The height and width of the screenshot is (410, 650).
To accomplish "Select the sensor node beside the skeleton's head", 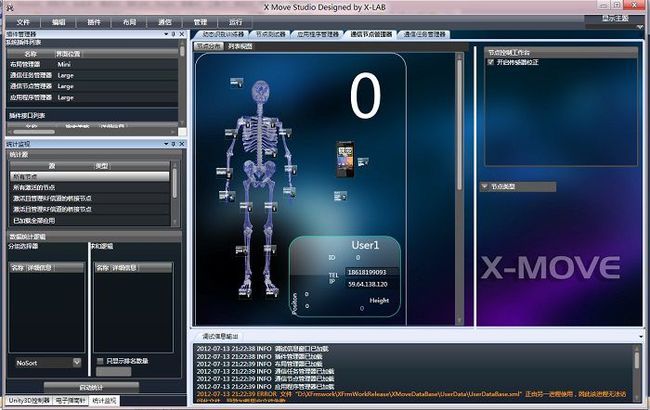I will coord(237,82).
